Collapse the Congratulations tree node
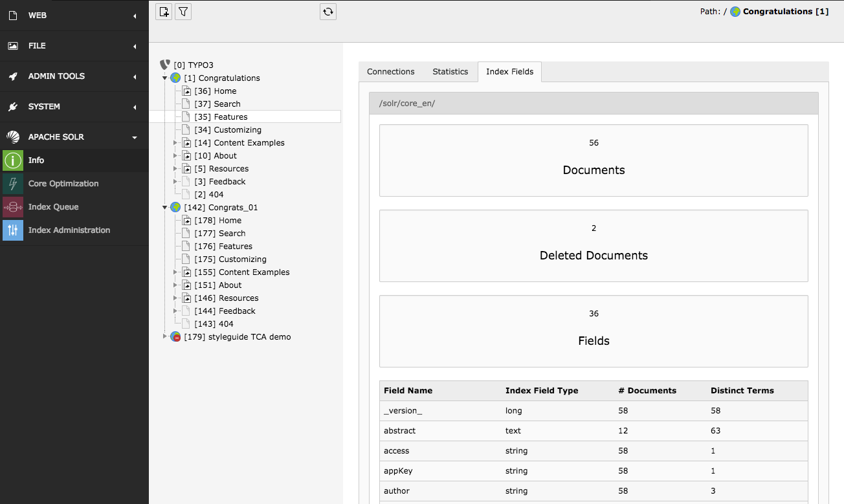844x504 pixels. point(165,78)
